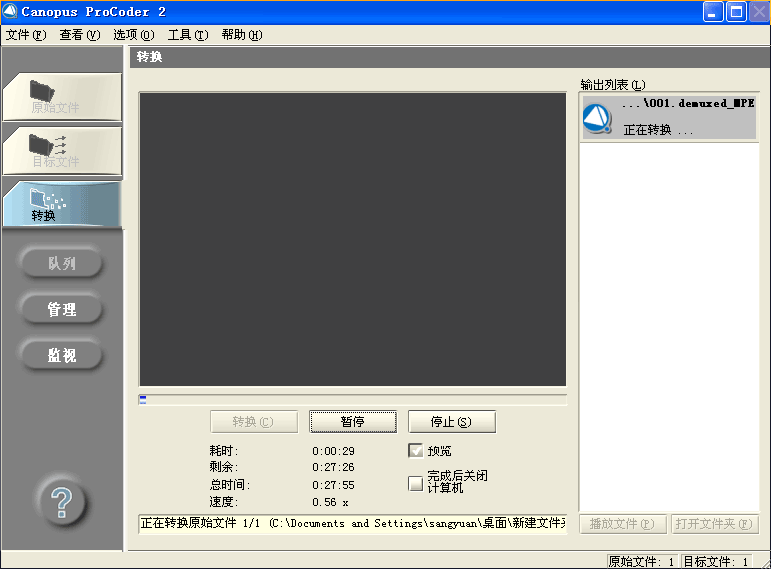Minimize the ProCoder window
This screenshot has width=771, height=569.
point(713,12)
